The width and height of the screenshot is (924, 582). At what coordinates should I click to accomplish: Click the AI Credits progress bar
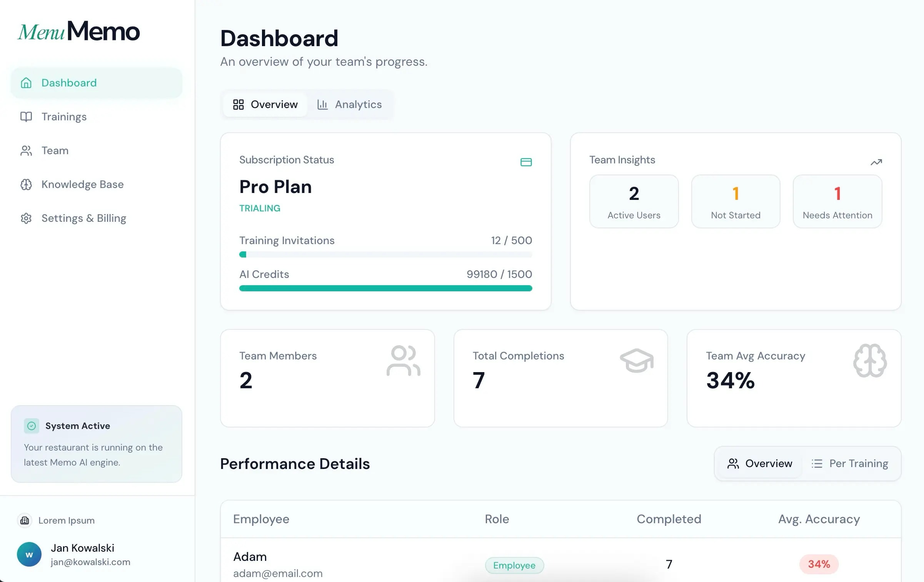click(385, 288)
